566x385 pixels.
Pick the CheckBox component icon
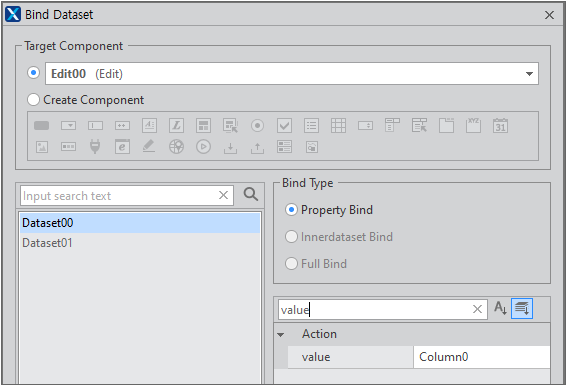coord(284,126)
